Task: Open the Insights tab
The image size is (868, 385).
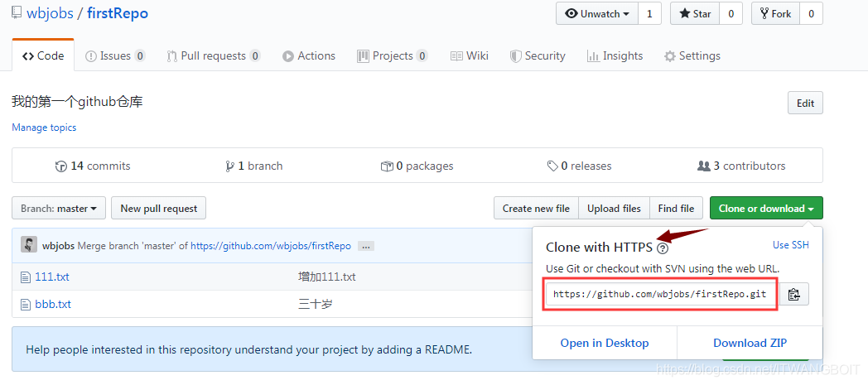Action: coord(615,55)
